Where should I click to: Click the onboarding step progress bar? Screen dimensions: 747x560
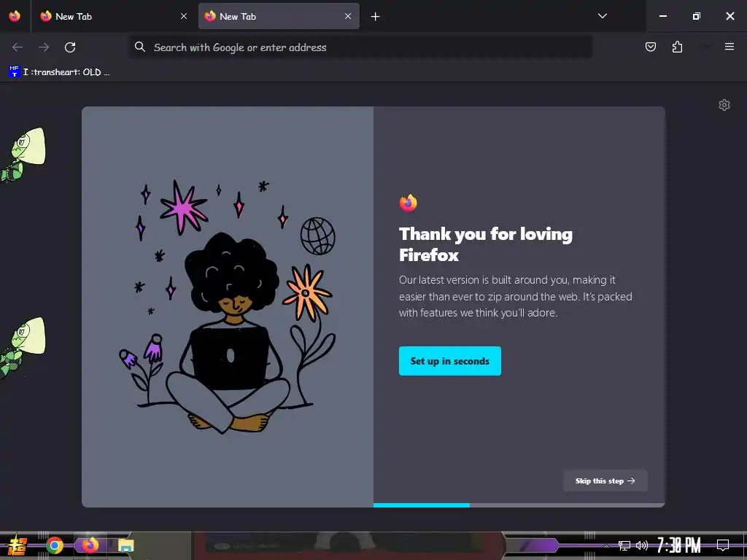click(519, 505)
